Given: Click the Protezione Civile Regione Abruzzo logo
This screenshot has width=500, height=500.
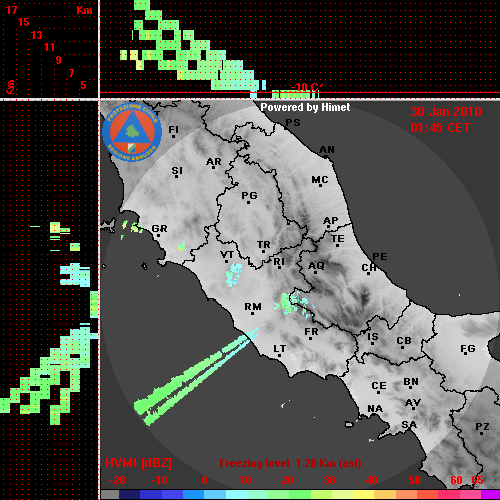Looking at the screenshot, I should 132,132.
